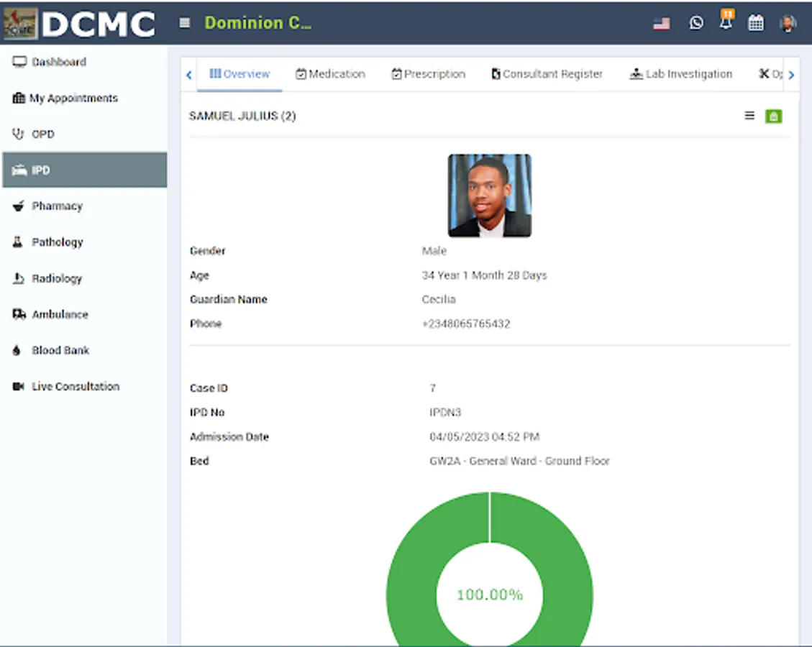Click the bed value GW2A - General Ward

tap(519, 462)
